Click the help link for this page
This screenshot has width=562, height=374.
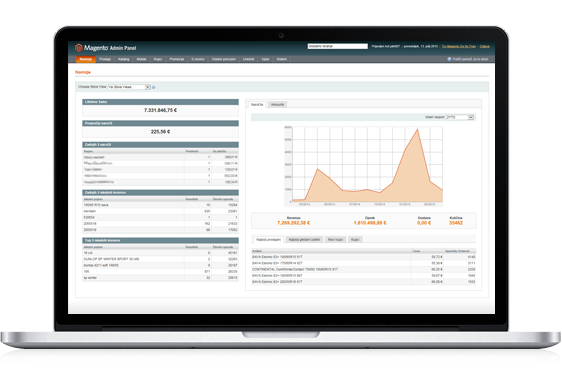[470, 59]
